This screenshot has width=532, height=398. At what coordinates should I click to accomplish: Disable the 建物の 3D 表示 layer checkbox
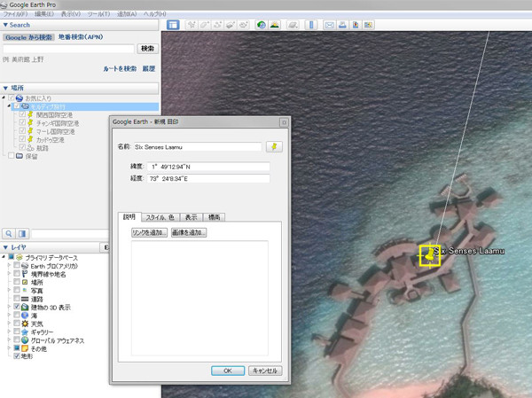pos(17,307)
